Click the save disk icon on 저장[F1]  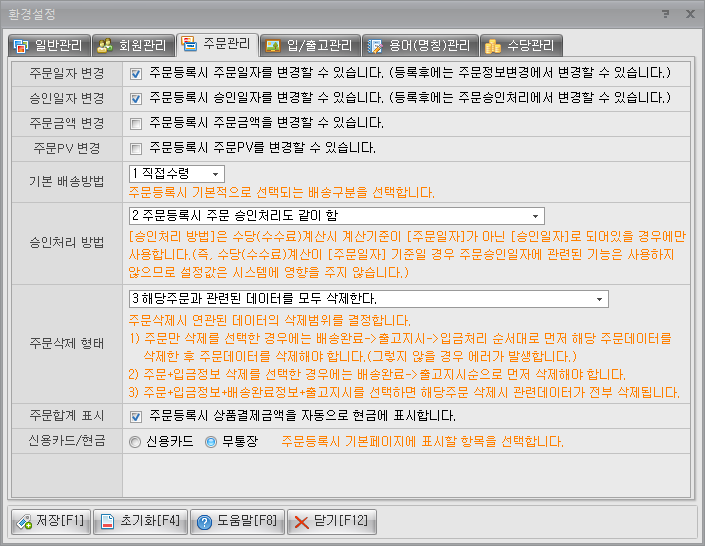(x=23, y=522)
